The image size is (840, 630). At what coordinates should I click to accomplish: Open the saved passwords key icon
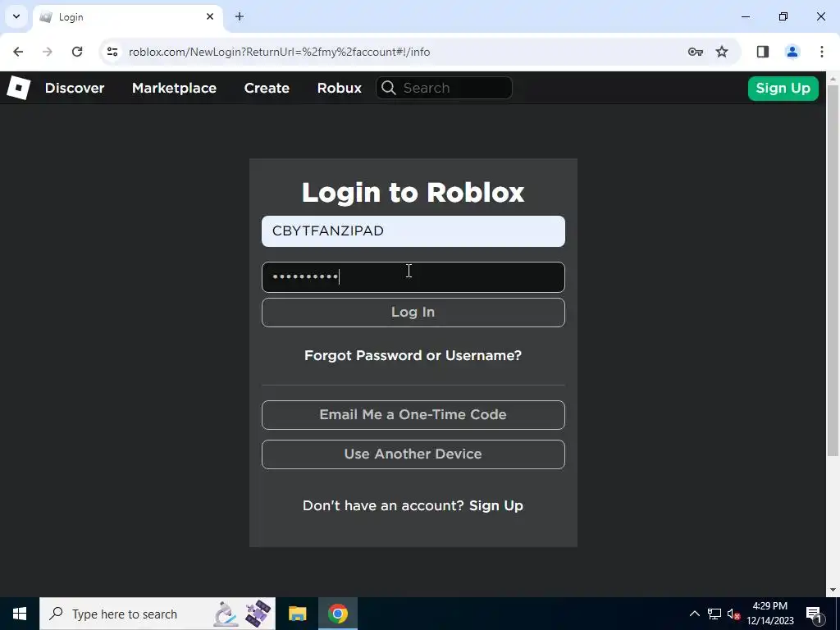[696, 52]
